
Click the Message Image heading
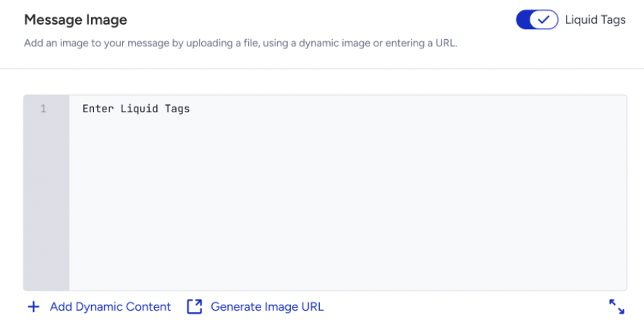(x=75, y=20)
